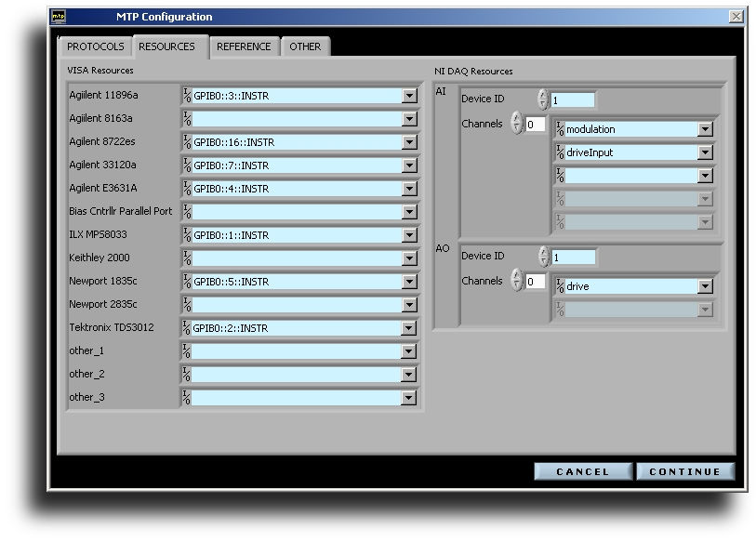
Task: Open the driveInput channel dropdown
Action: point(705,152)
